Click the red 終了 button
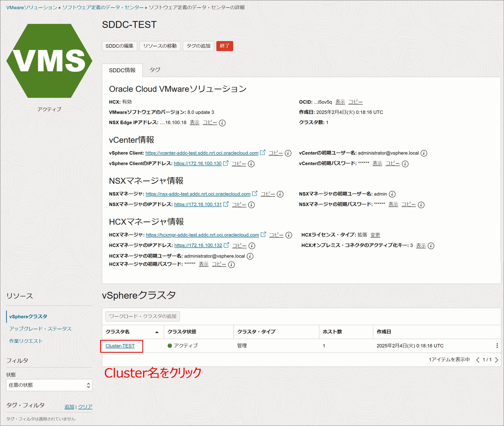Screen dimensions: 504x426 [225, 46]
